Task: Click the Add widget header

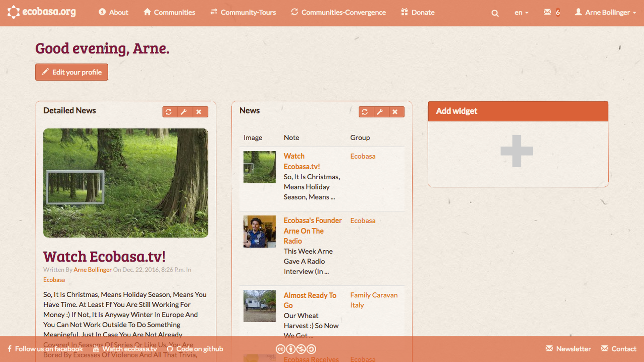Action: pos(518,111)
